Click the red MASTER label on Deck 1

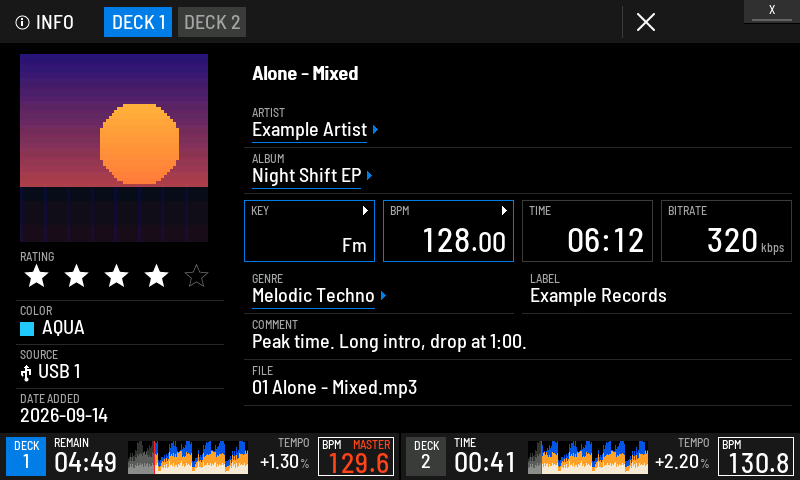371,445
